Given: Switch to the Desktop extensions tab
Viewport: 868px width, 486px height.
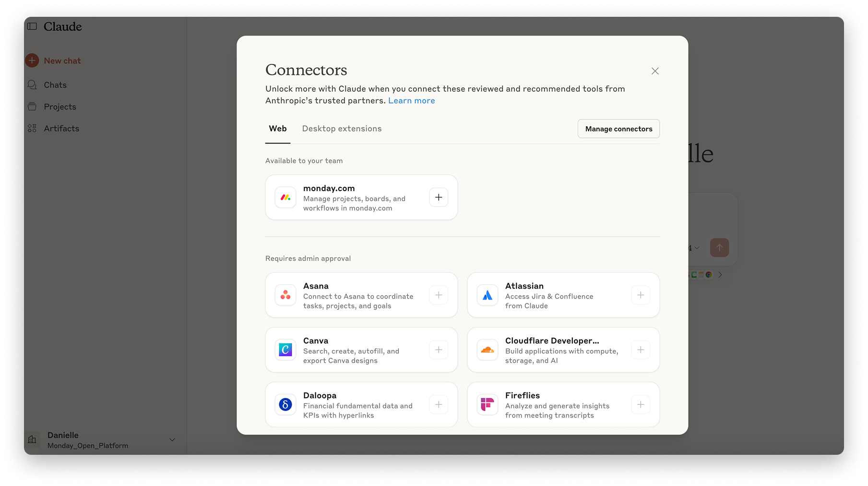Looking at the screenshot, I should point(342,129).
